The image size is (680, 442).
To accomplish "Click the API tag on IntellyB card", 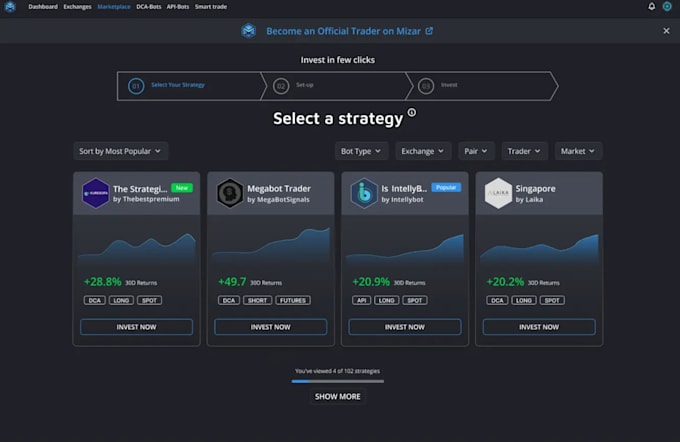I will [x=362, y=300].
